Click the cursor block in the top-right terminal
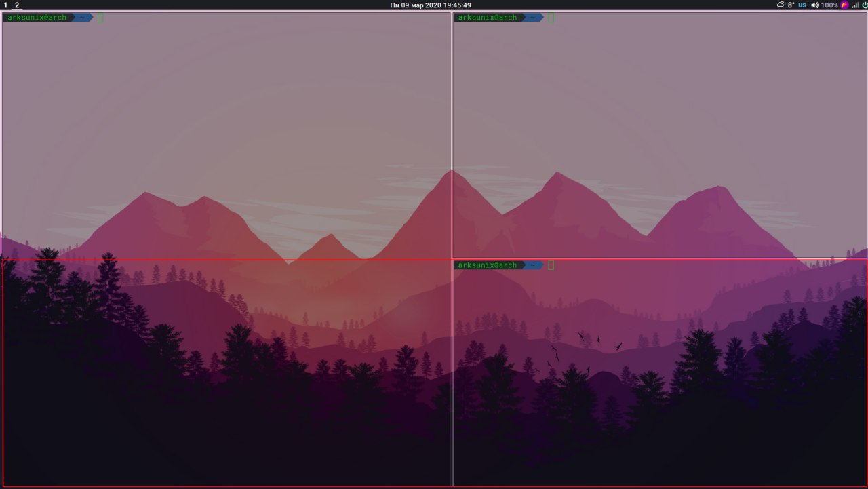This screenshot has height=489, width=868. (x=551, y=18)
